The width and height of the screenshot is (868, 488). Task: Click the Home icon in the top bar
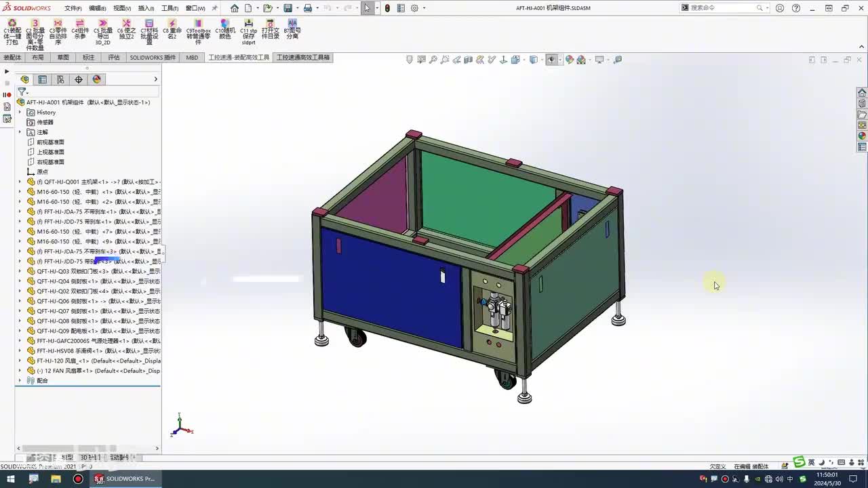coord(235,8)
